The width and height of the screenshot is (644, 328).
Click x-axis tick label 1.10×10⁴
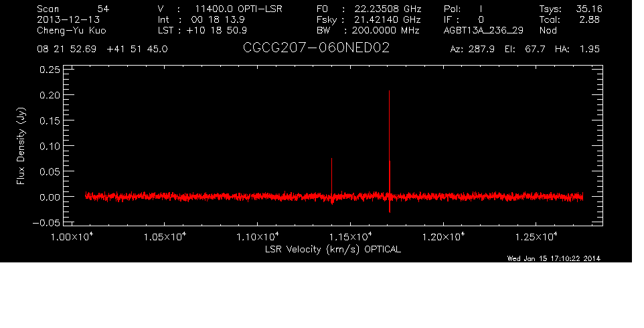pos(258,236)
